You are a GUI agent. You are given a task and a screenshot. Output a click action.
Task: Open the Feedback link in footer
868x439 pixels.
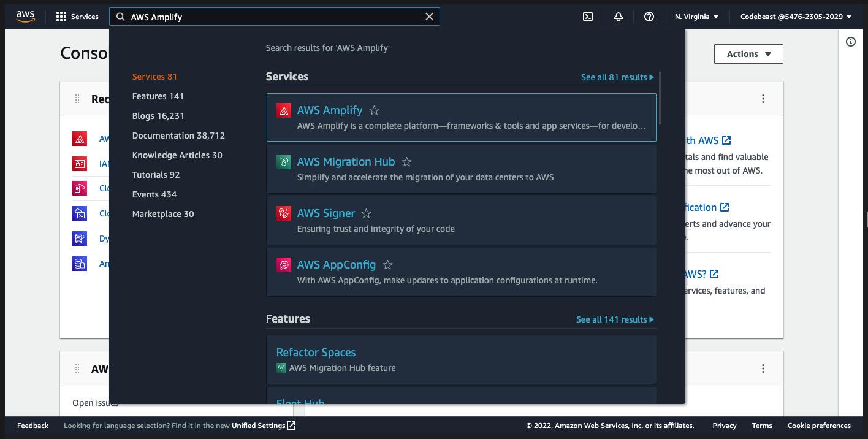pos(32,426)
